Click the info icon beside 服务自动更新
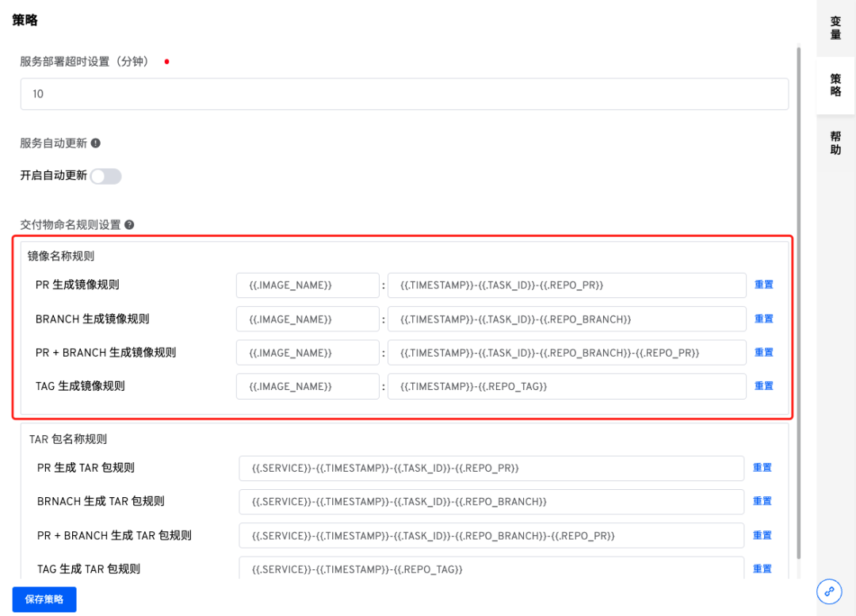The width and height of the screenshot is (856, 616). [x=96, y=143]
